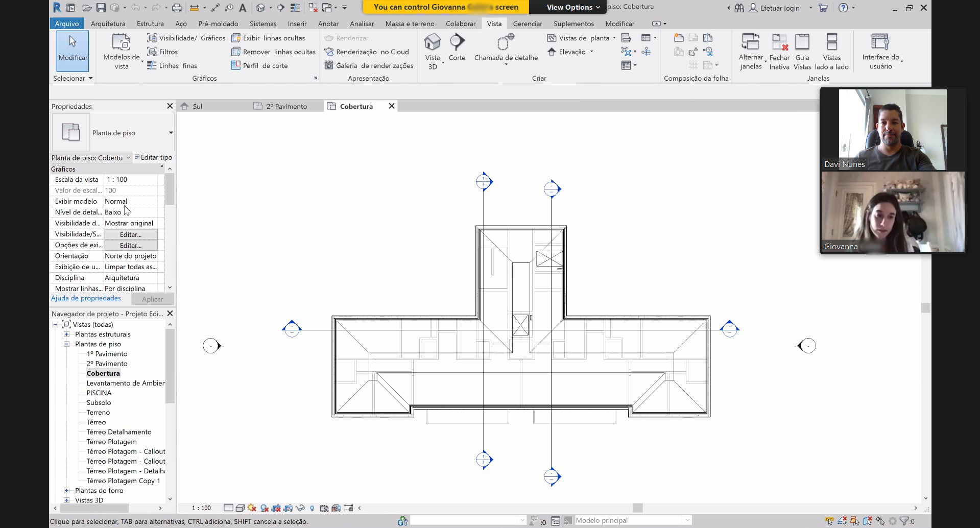This screenshot has width=980, height=528.
Task: Open Vistas lado a lado tiling
Action: [831, 51]
